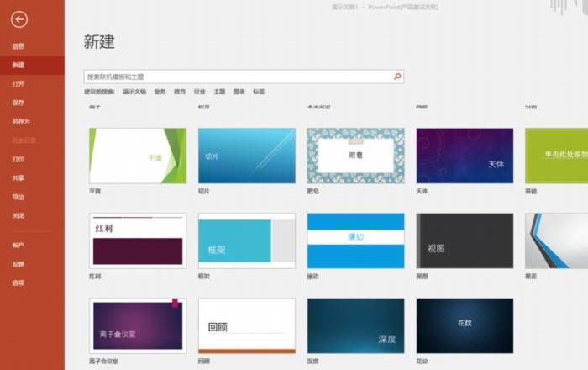This screenshot has height=370, width=588.
Task: Choose the 框架 template
Action: tap(246, 240)
